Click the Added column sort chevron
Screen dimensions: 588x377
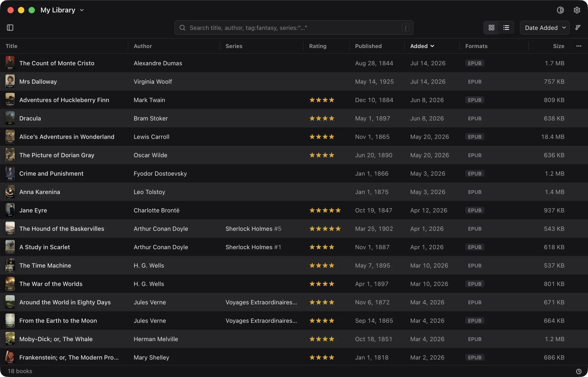tap(432, 46)
